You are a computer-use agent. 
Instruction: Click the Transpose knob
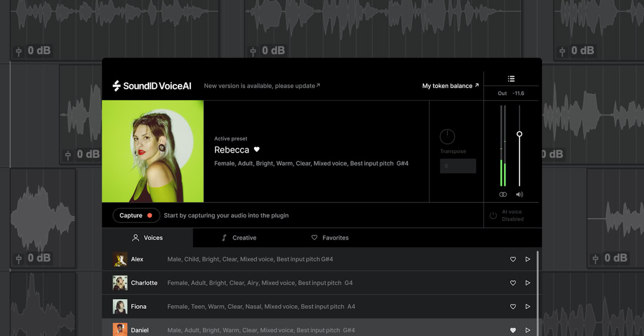pyautogui.click(x=447, y=136)
